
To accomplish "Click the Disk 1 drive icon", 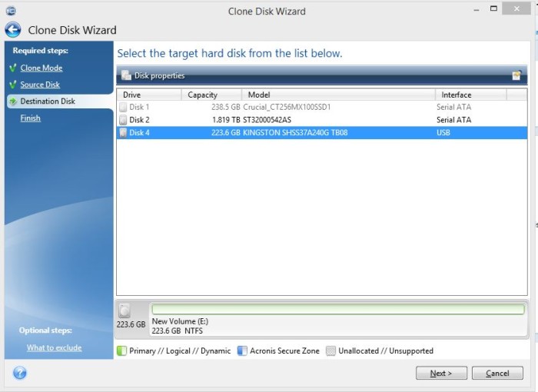I will 123,107.
